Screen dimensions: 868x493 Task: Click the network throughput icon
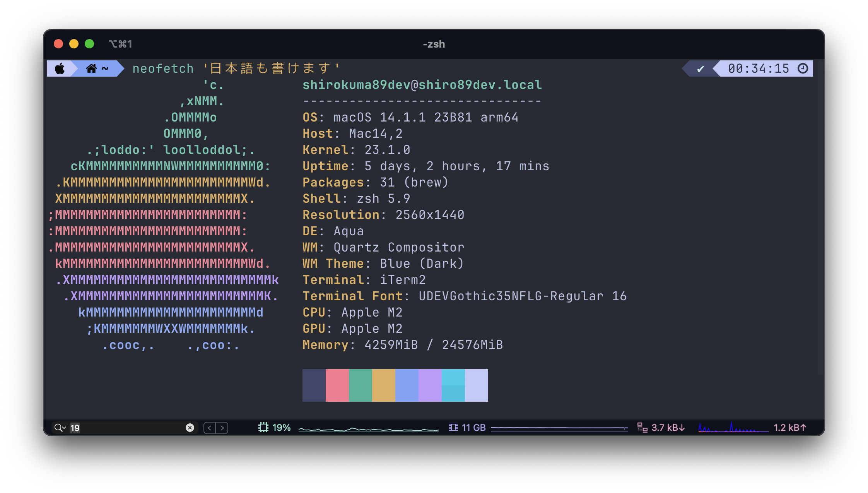pyautogui.click(x=642, y=428)
